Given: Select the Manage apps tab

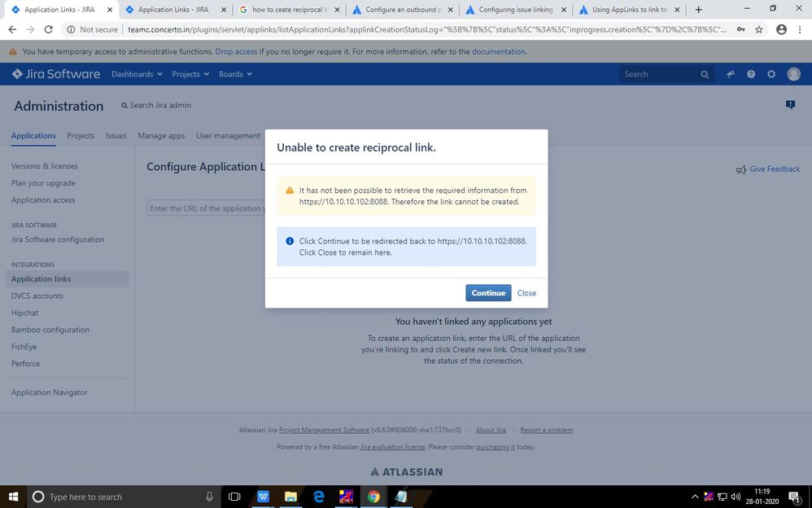Looking at the screenshot, I should pos(161,136).
